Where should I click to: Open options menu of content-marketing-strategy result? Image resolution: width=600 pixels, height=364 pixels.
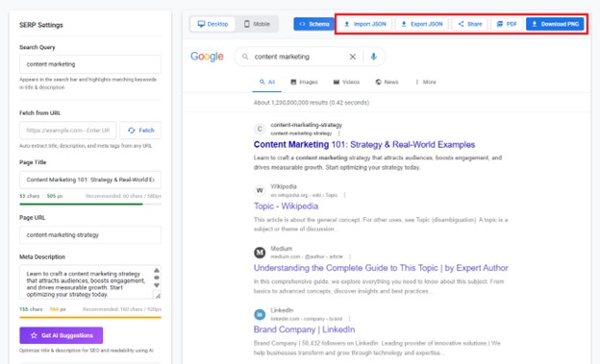pyautogui.click(x=339, y=133)
